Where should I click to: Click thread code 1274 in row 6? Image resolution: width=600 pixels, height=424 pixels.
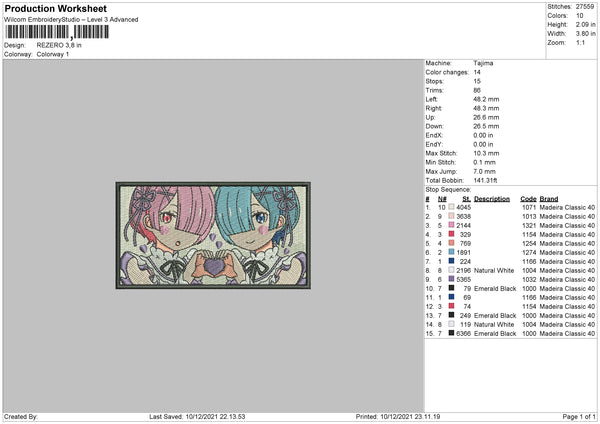[529, 253]
